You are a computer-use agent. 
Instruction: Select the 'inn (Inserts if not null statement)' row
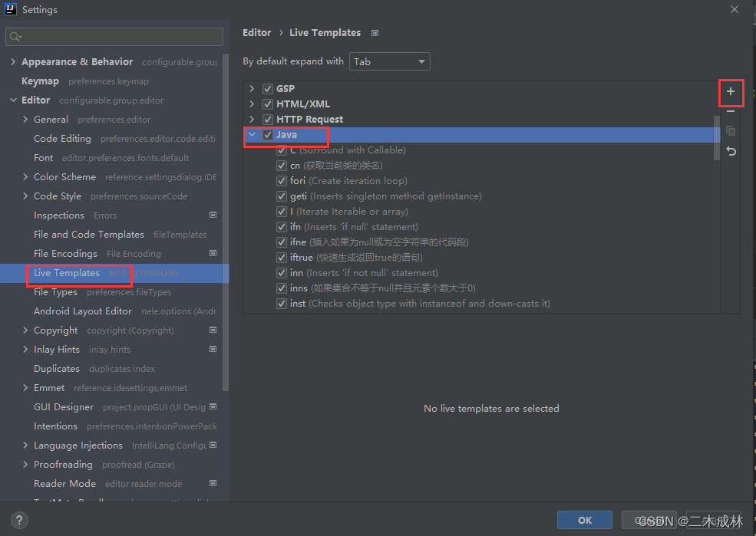coord(481,273)
